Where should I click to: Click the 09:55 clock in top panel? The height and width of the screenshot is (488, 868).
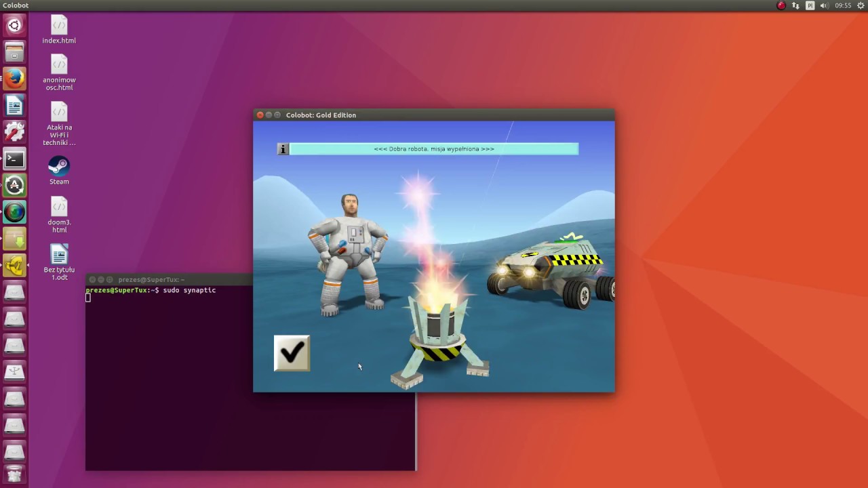843,5
